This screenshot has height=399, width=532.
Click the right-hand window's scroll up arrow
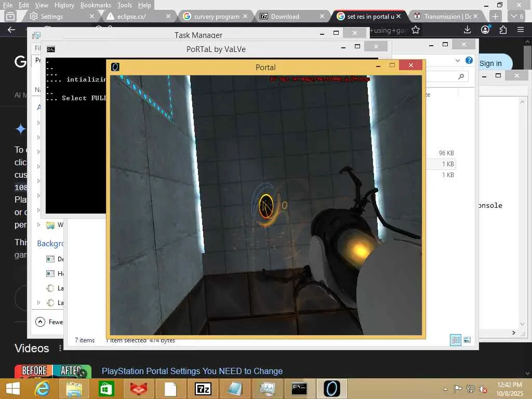click(522, 101)
